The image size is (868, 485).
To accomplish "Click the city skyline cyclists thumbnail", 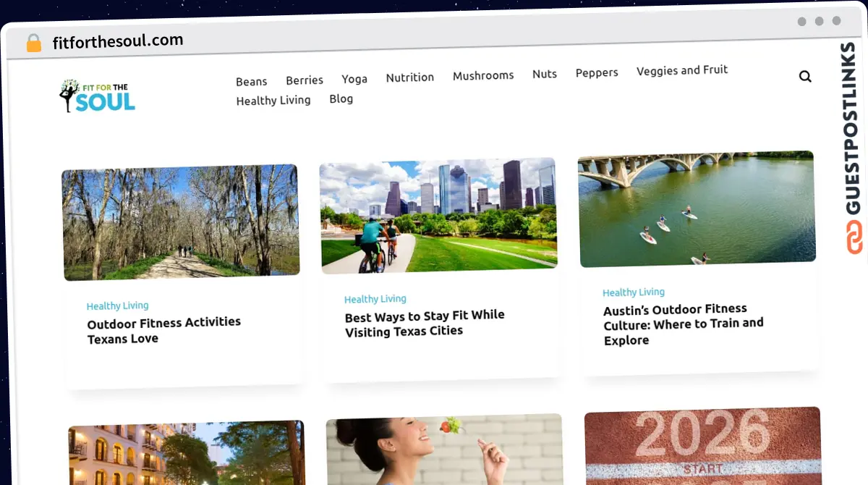I will pos(438,214).
